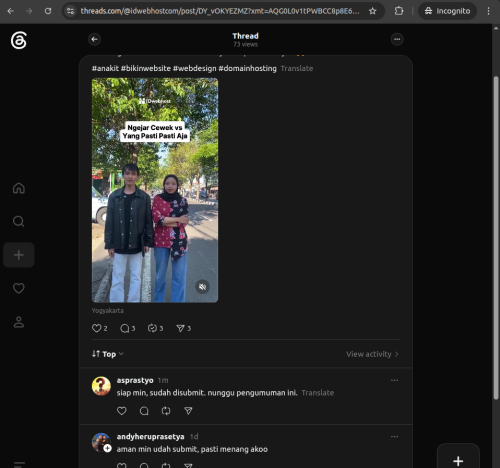
Task: Open the Search icon in sidebar
Action: (19, 221)
